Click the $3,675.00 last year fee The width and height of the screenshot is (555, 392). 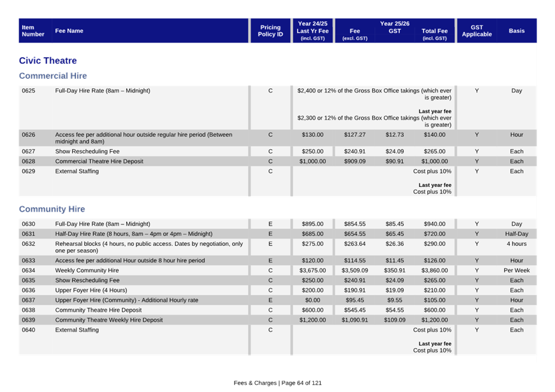(x=313, y=270)
